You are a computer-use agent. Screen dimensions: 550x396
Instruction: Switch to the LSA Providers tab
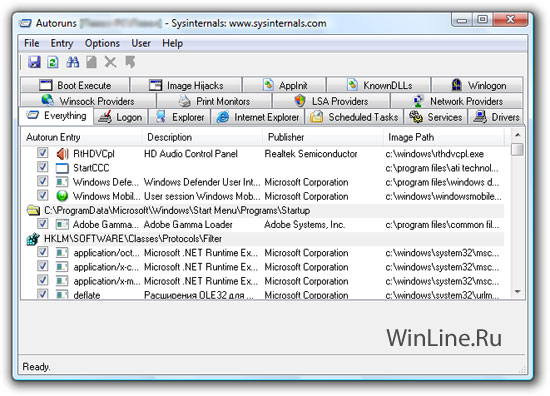331,101
